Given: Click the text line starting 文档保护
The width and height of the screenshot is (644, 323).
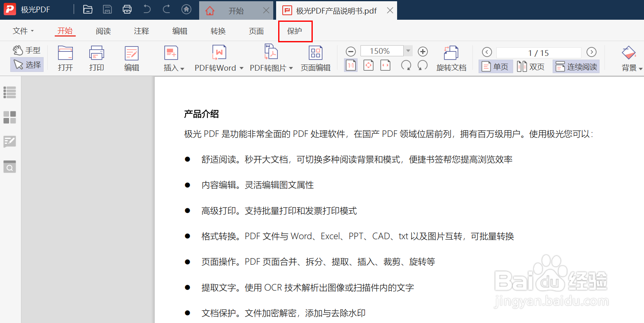Looking at the screenshot, I should pyautogui.click(x=283, y=313).
